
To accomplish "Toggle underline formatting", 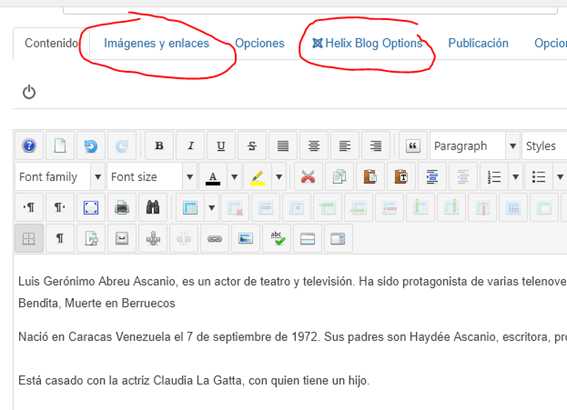I will click(x=221, y=146).
